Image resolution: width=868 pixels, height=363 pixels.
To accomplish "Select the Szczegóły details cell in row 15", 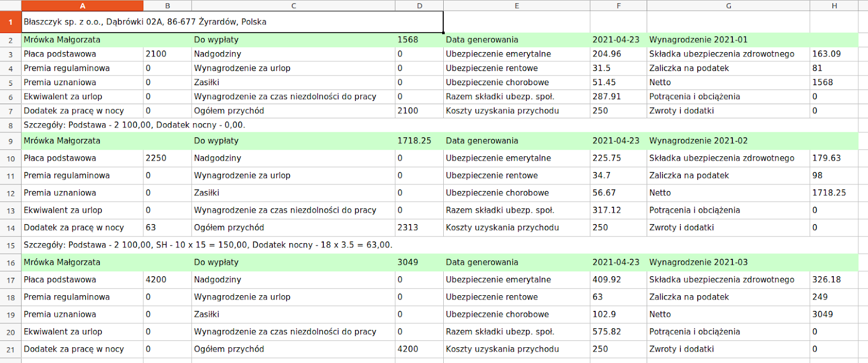I will point(208,245).
